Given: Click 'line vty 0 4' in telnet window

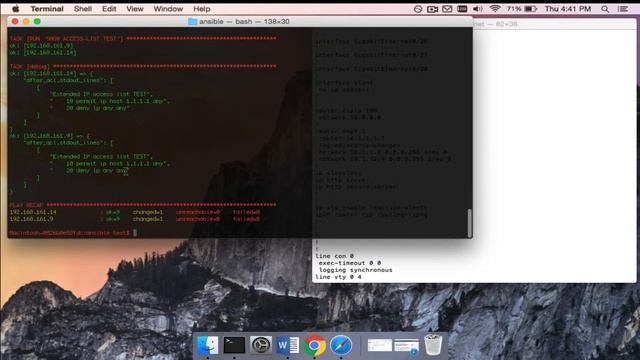Looking at the screenshot, I should click(x=338, y=277).
